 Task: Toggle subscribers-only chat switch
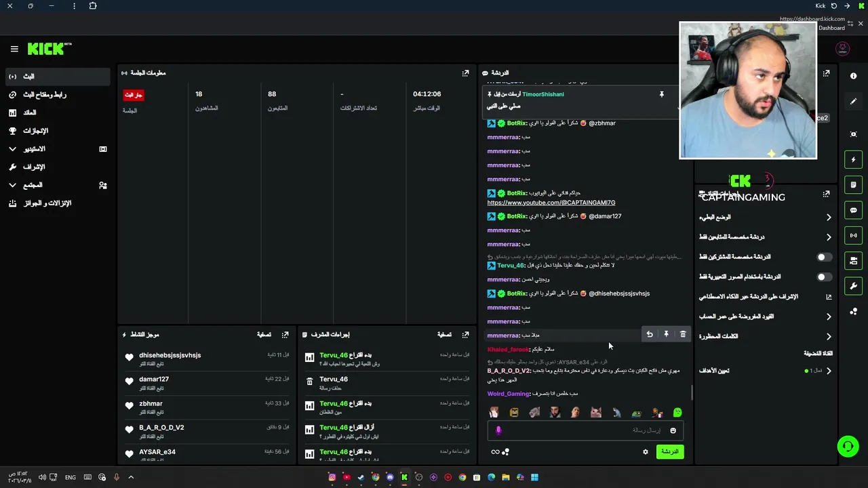[x=823, y=258]
